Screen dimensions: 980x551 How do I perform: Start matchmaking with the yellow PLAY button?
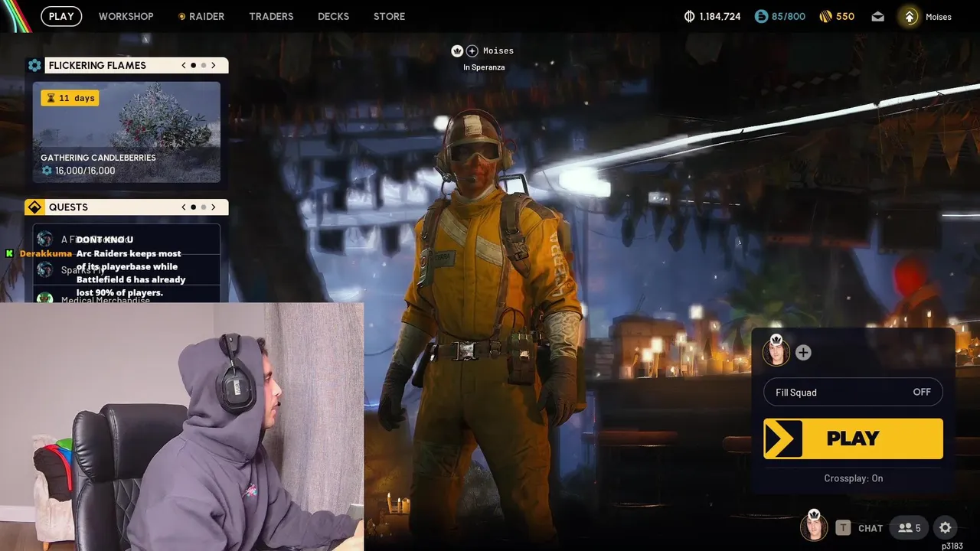853,439
